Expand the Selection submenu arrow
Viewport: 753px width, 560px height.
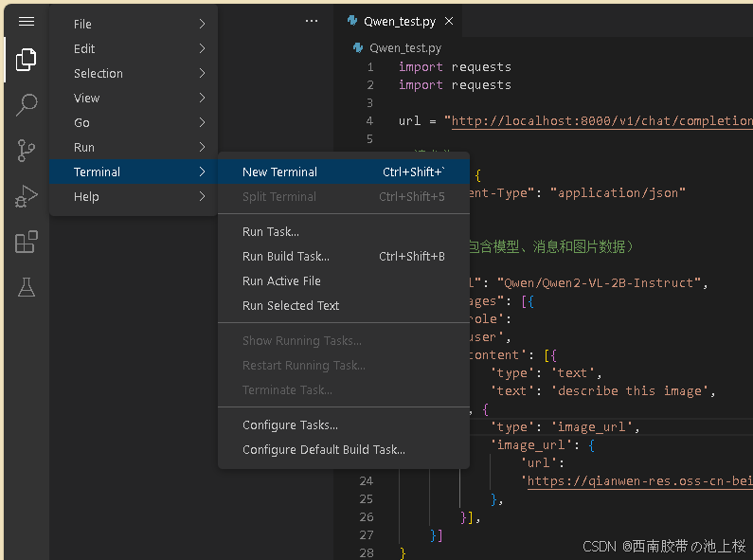click(202, 73)
